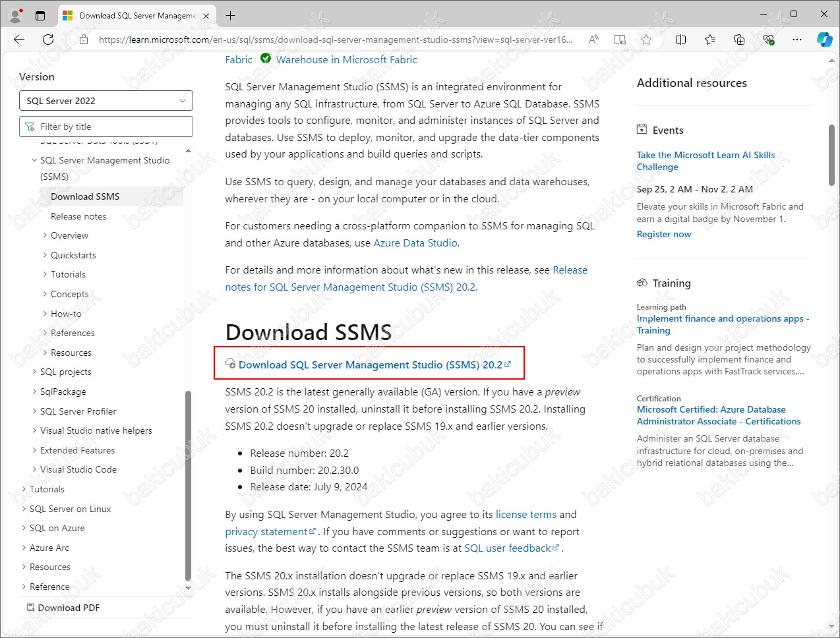Open Release notes in sidebar
Viewport: 840px width, 638px height.
point(78,216)
